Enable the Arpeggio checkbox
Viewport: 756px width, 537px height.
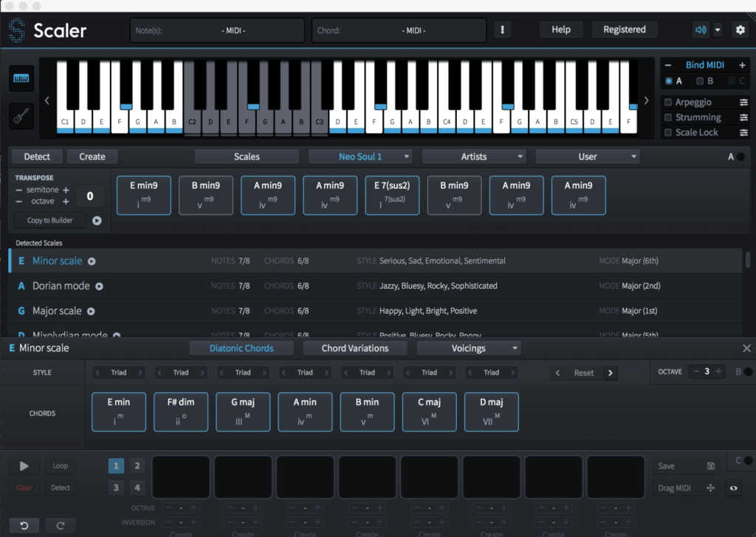[668, 103]
